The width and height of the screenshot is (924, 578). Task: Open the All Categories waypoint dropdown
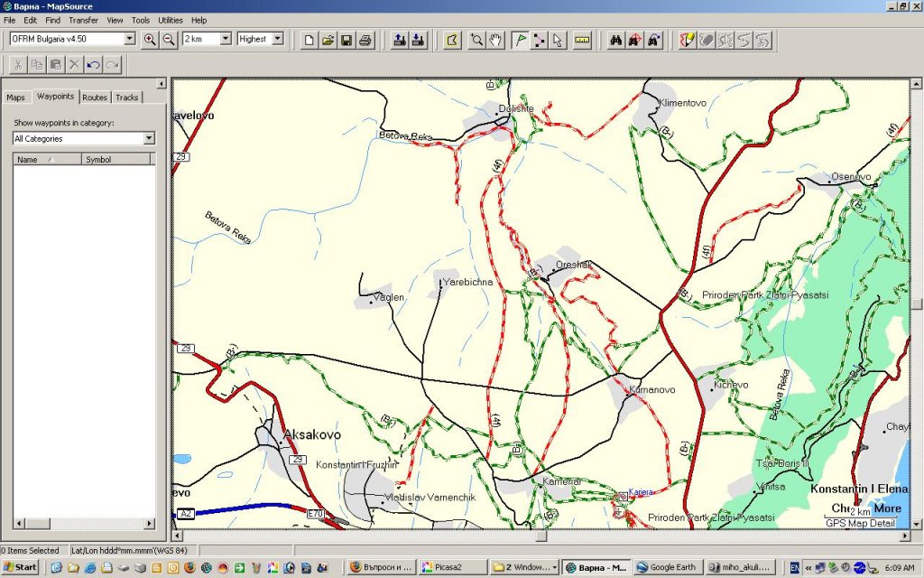(x=149, y=139)
